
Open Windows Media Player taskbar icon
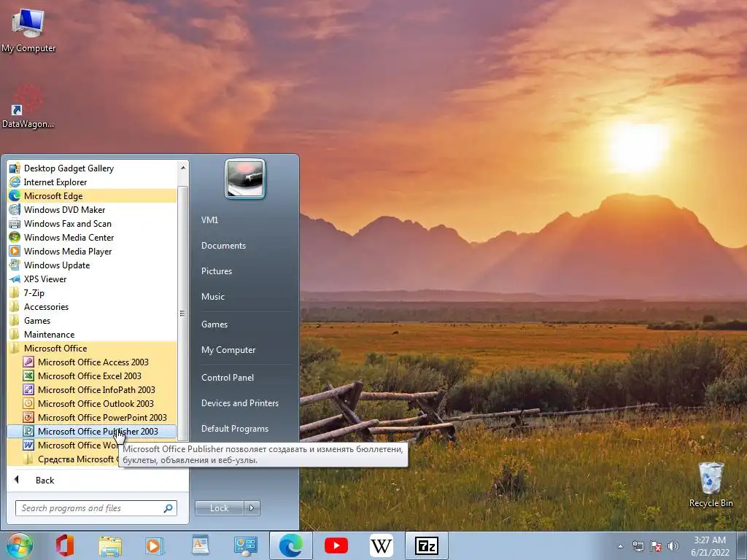[154, 545]
